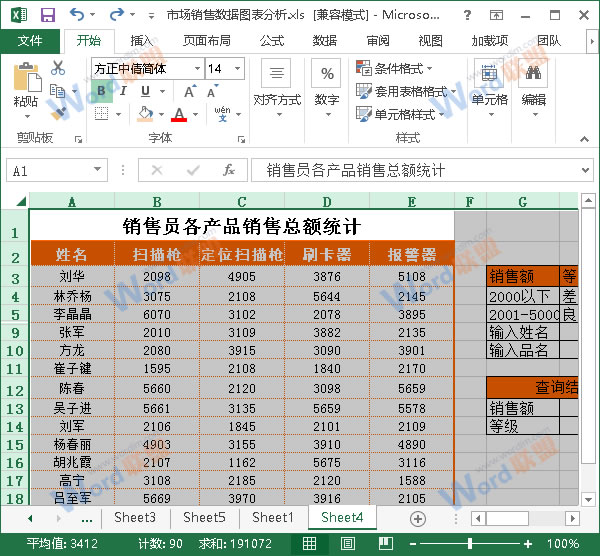Add a new sheet with plus icon
This screenshot has width=600, height=556.
click(418, 518)
